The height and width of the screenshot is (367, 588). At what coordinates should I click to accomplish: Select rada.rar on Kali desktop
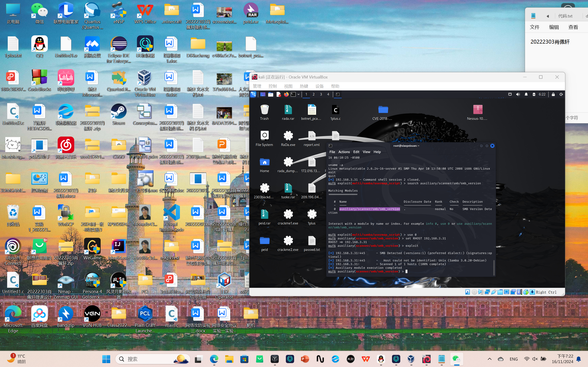(x=288, y=112)
